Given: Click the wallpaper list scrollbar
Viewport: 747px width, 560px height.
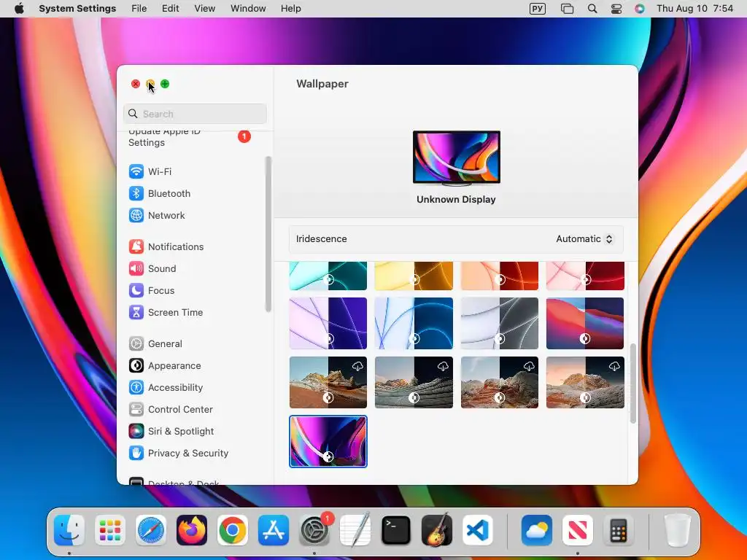Looking at the screenshot, I should pos(633,384).
